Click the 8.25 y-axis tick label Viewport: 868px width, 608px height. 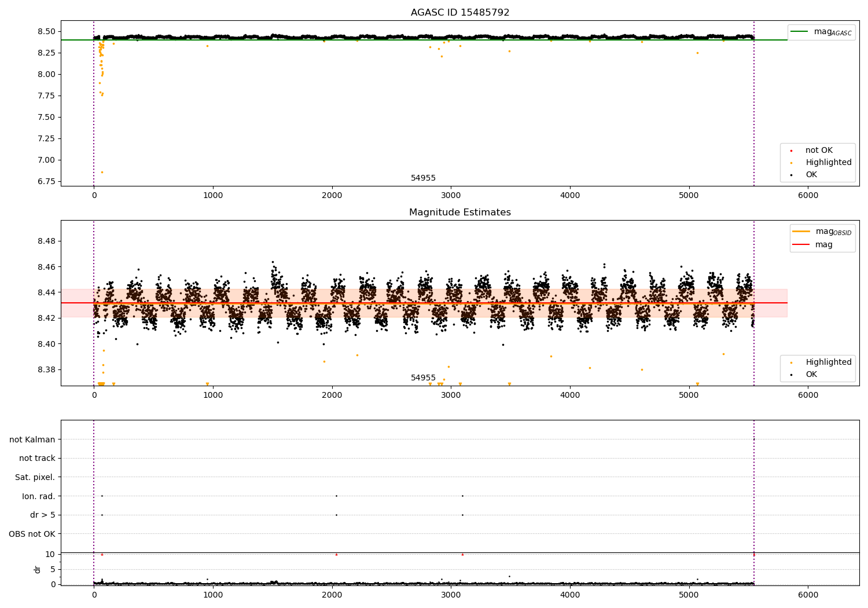46,53
